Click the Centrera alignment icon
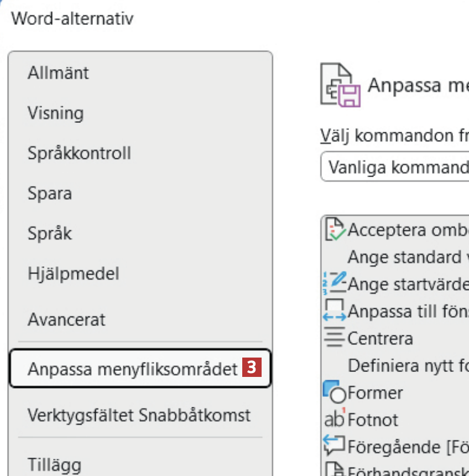This screenshot has width=469, height=476. point(335,338)
